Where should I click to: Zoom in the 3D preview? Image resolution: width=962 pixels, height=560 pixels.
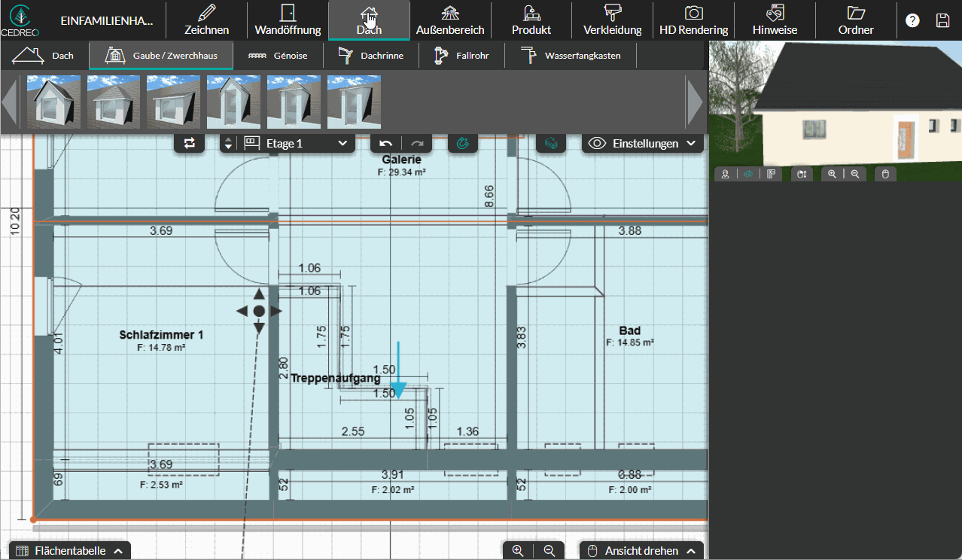point(832,174)
